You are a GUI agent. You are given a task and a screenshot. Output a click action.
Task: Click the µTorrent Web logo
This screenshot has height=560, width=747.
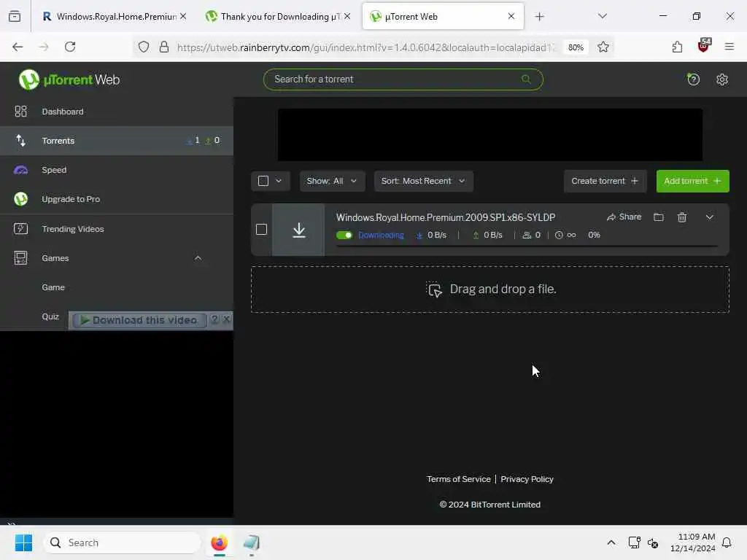[69, 79]
